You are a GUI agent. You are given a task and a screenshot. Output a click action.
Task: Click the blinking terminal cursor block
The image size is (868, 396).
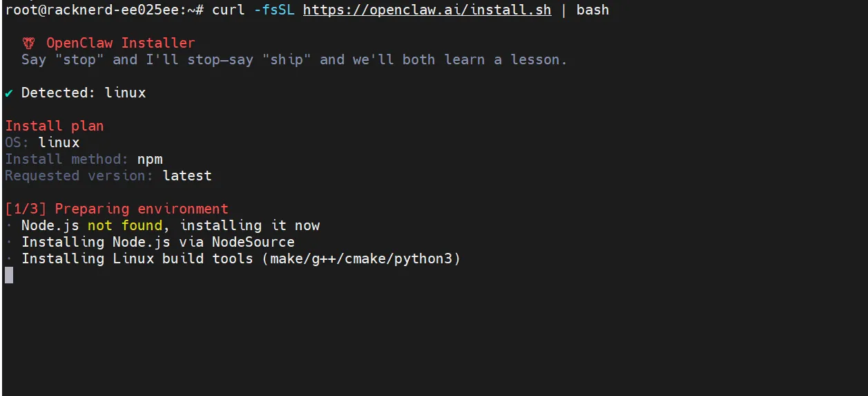[9, 275]
